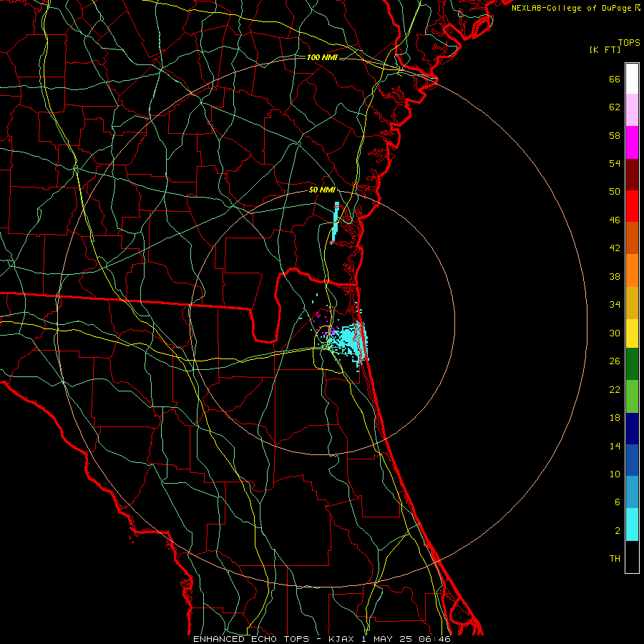Click the legend value "22"

pos(615,390)
